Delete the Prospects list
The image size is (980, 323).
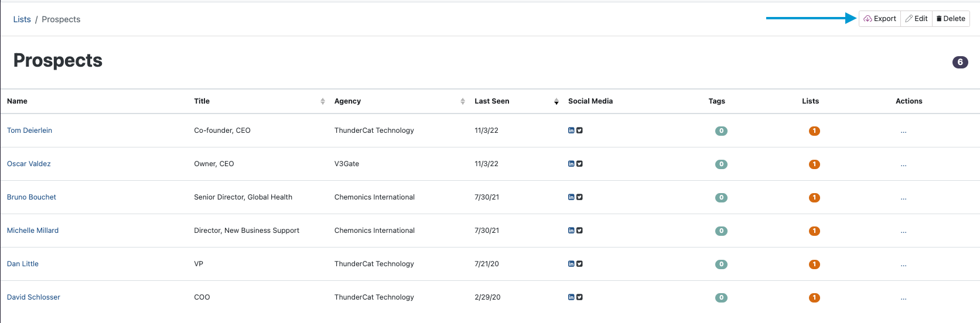(x=951, y=19)
